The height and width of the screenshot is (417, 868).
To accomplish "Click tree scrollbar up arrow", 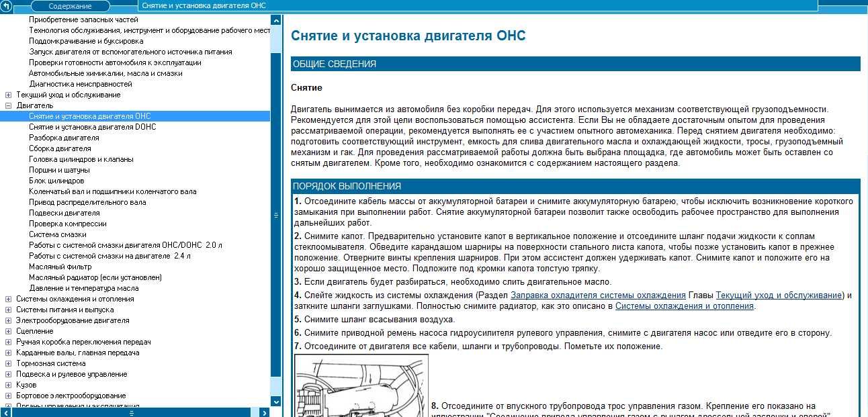I will click(x=275, y=20).
